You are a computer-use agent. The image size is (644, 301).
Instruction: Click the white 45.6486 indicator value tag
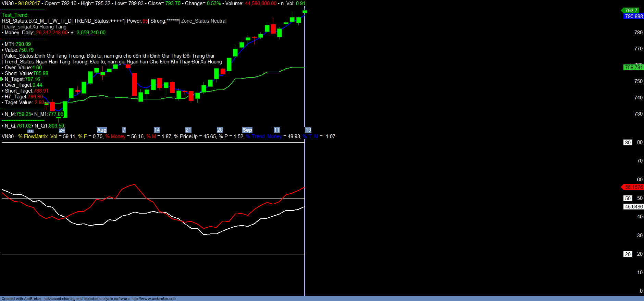[634, 207]
